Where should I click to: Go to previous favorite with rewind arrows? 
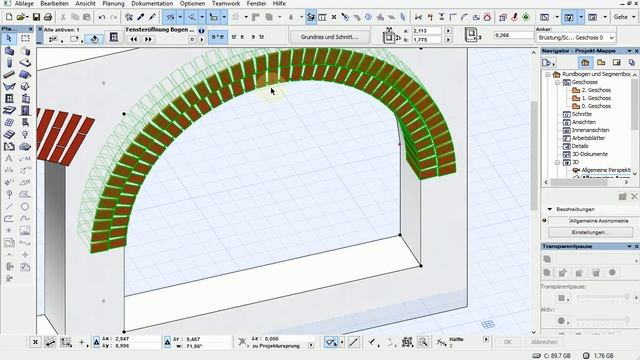133,39
